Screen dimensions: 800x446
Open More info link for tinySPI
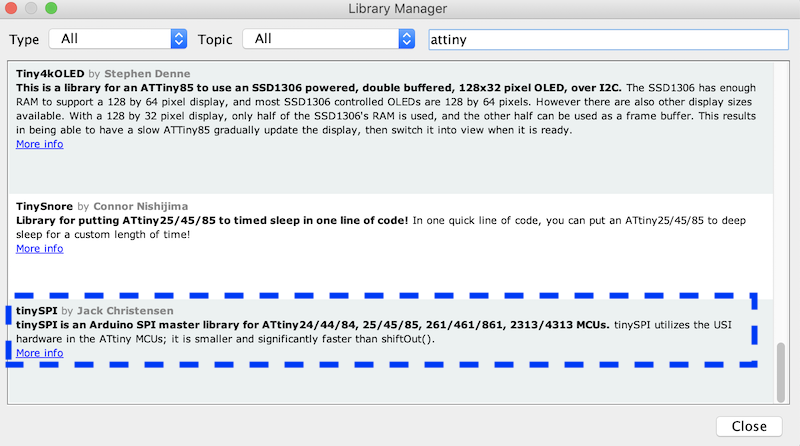coord(40,353)
